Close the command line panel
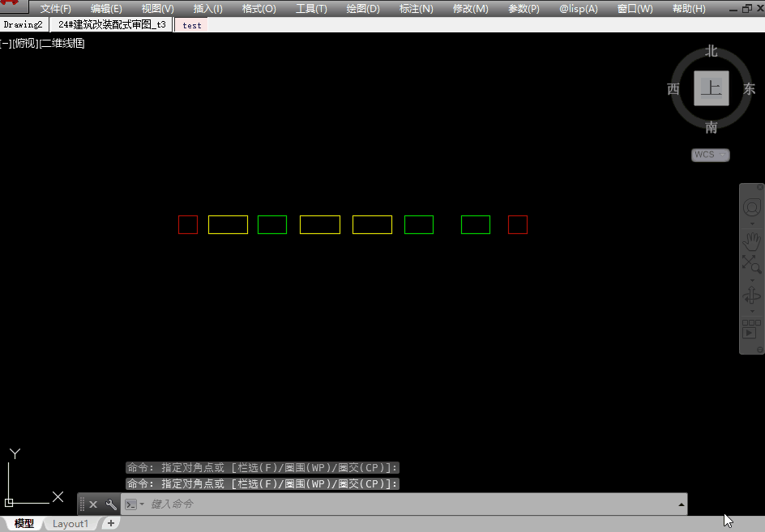Viewport: 765px width, 532px height. (x=93, y=504)
